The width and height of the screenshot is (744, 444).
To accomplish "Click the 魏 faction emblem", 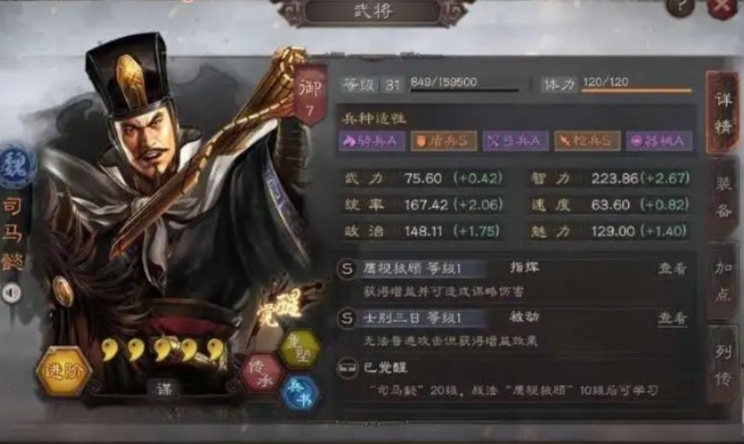I will [17, 166].
